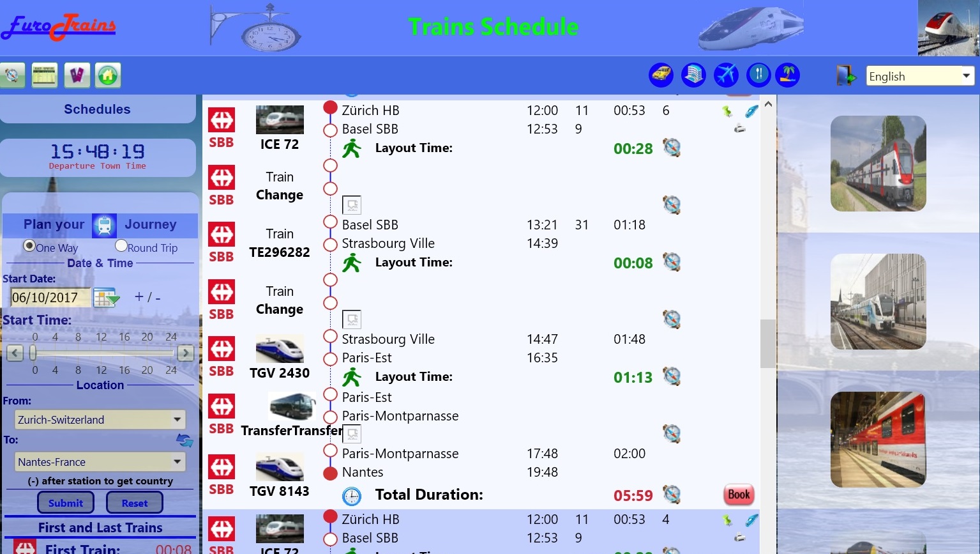Click image placeholder under Paris-Montparnasse transfer

[352, 435]
